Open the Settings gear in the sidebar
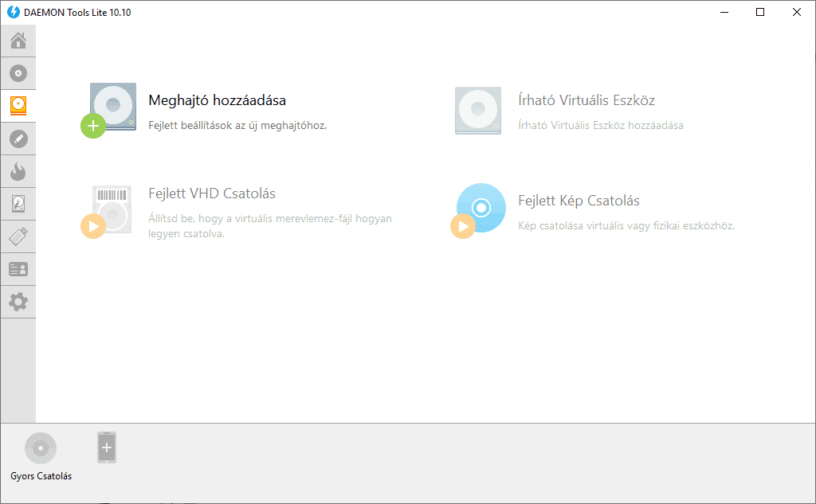 pos(18,302)
